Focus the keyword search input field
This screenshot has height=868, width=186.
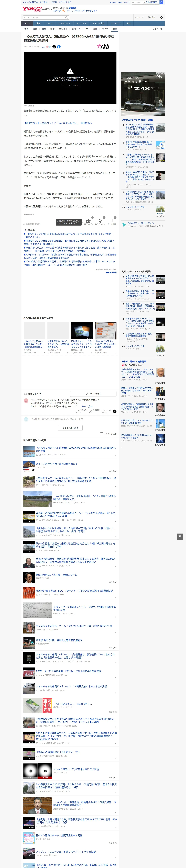point(44,17)
